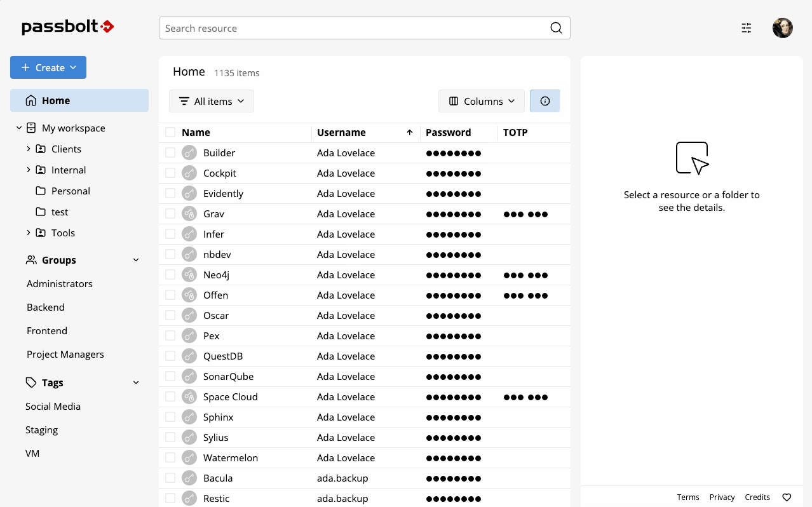Viewport: 812px width, 507px height.
Task: Sort by the Password column header
Action: pos(448,132)
